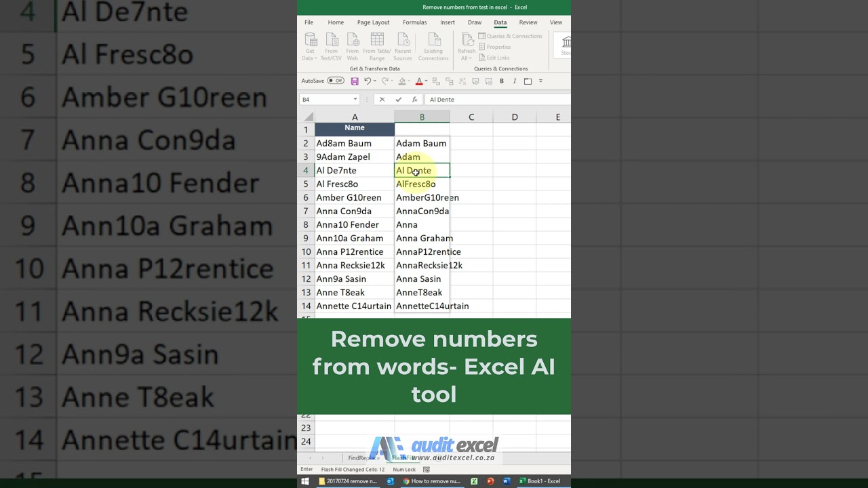The image size is (868, 488).
Task: Open Chrome window 'How to remove nu...'
Action: click(x=431, y=481)
